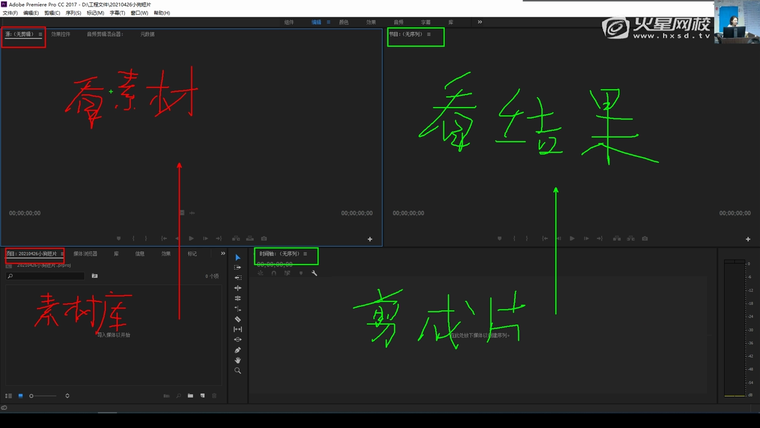
Task: Open timeline wrench display settings
Action: (315, 274)
